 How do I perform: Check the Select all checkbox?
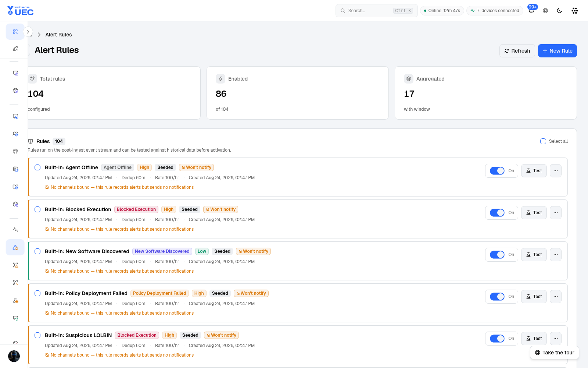point(543,141)
